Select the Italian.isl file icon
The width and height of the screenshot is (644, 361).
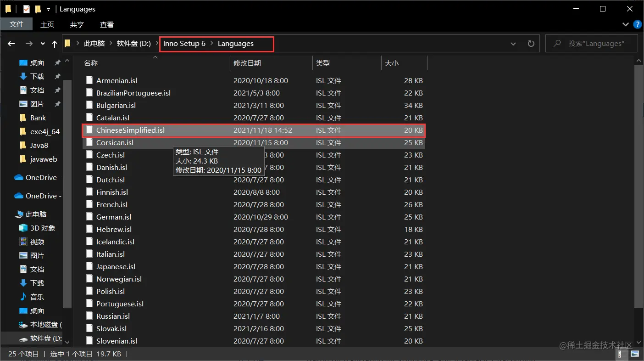tap(89, 254)
